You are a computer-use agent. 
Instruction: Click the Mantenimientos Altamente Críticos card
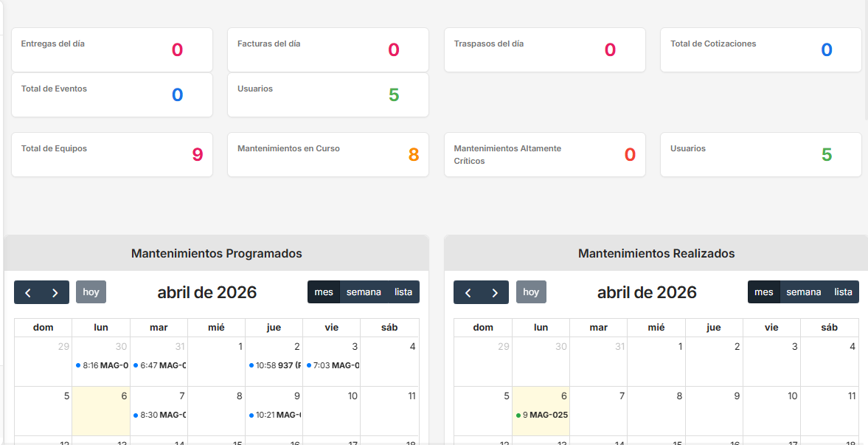[x=544, y=155]
